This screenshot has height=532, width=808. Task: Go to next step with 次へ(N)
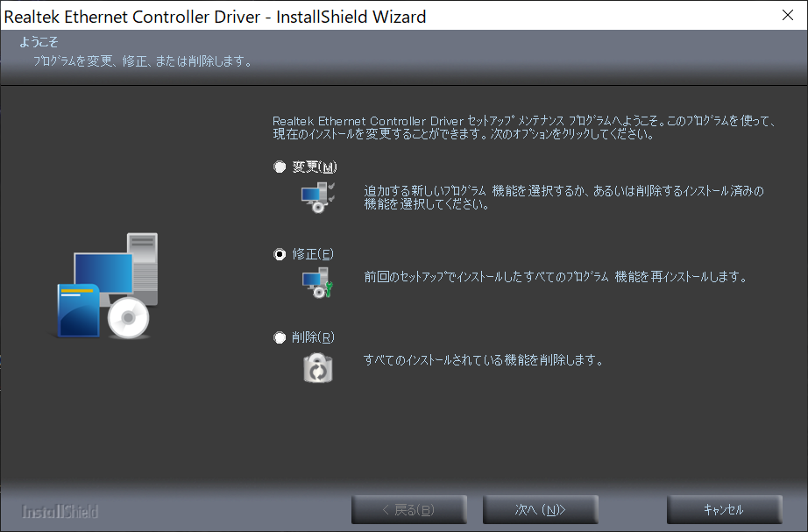[540, 510]
